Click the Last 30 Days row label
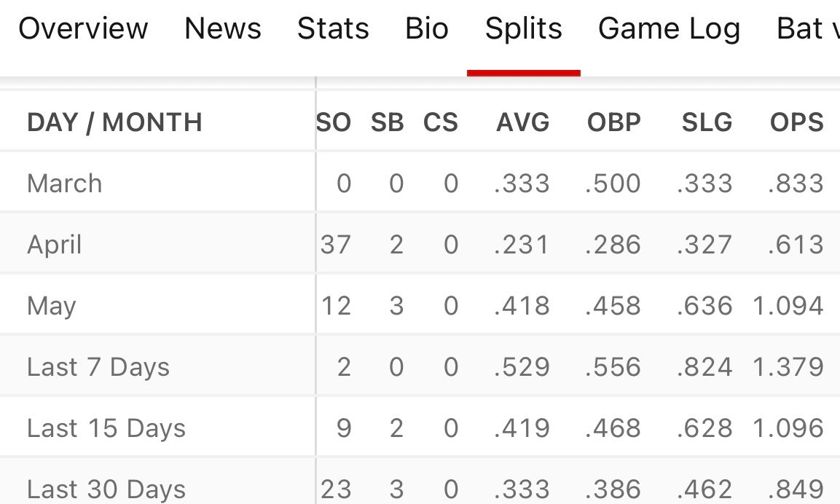840x504 pixels. tap(106, 489)
